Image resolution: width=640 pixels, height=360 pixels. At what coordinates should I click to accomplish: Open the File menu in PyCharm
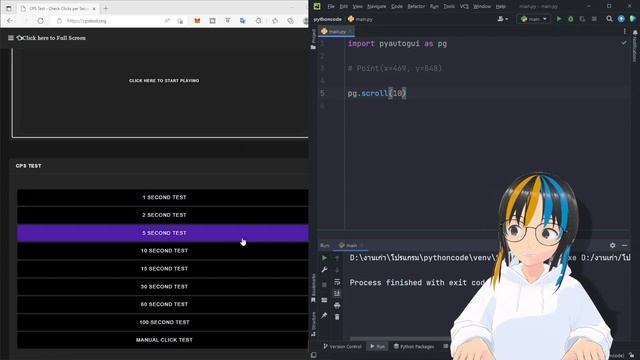click(331, 7)
